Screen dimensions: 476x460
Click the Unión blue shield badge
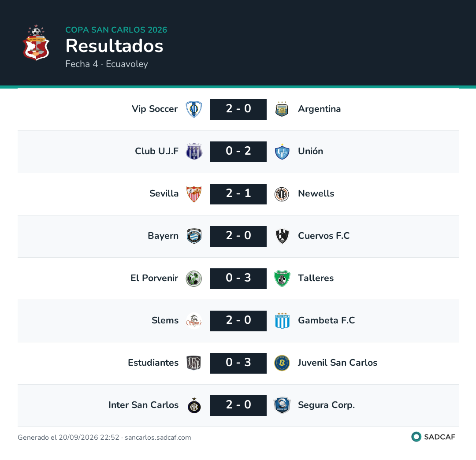[282, 152]
